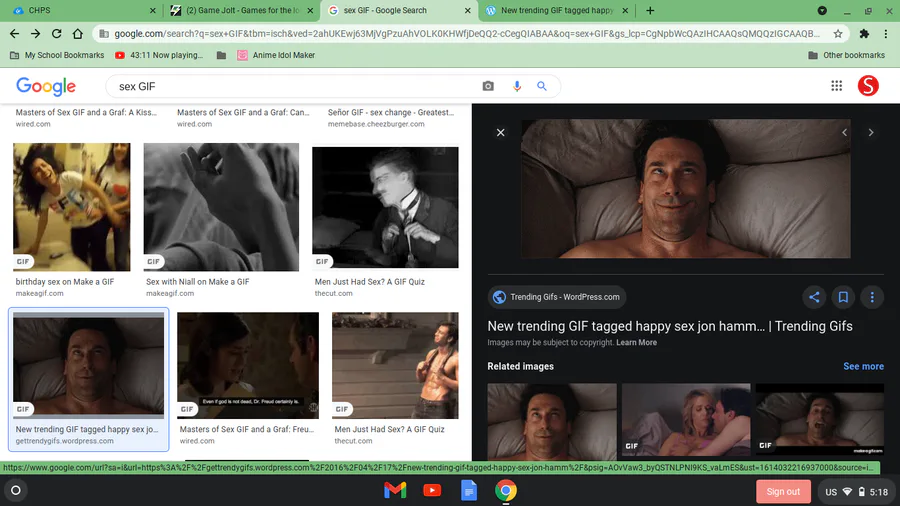Open the system status tray with the clock
This screenshot has width=900, height=506.
(856, 492)
